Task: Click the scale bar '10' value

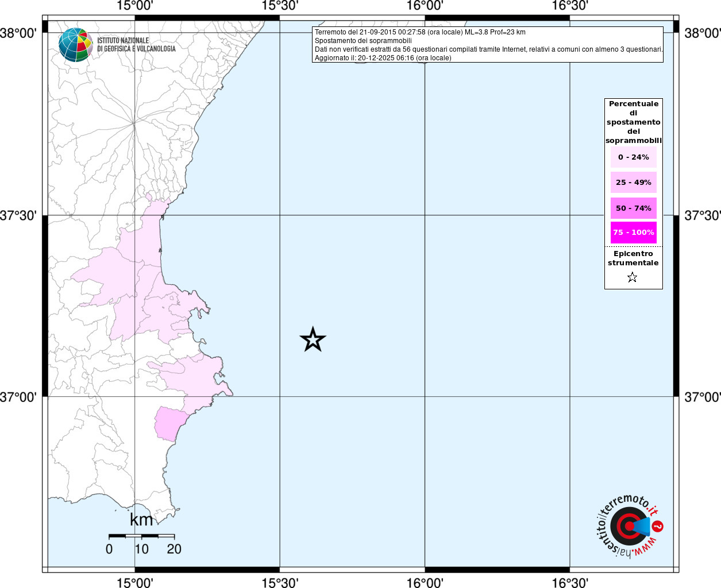Action: tap(141, 549)
